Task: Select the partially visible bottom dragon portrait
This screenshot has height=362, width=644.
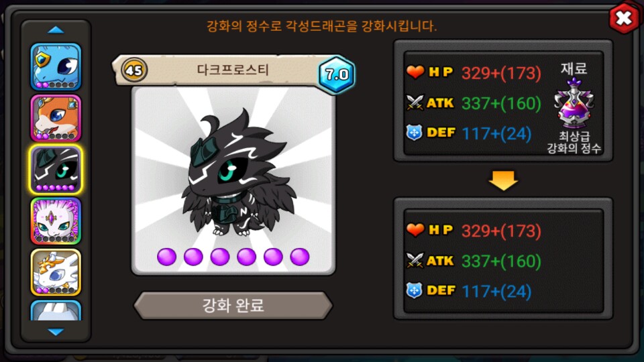Action: coord(56,310)
